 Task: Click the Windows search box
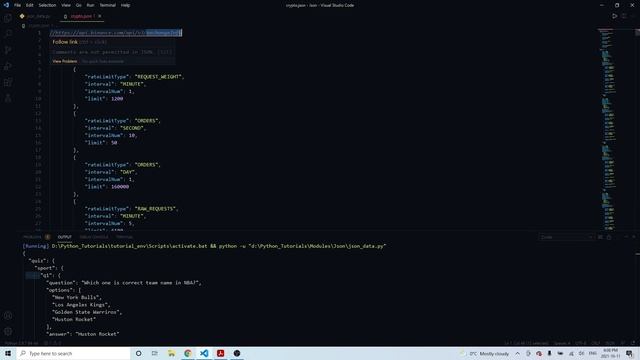73,353
